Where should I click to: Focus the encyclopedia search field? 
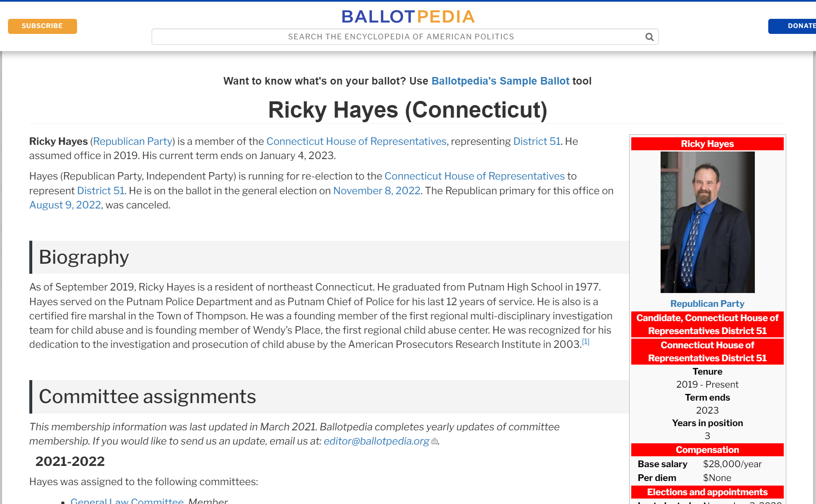[x=405, y=37]
